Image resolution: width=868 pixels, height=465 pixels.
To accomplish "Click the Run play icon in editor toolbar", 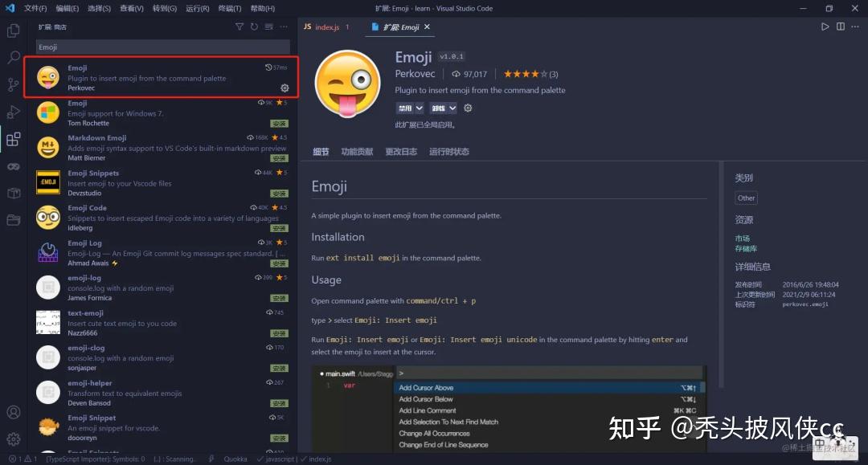I will (x=825, y=27).
